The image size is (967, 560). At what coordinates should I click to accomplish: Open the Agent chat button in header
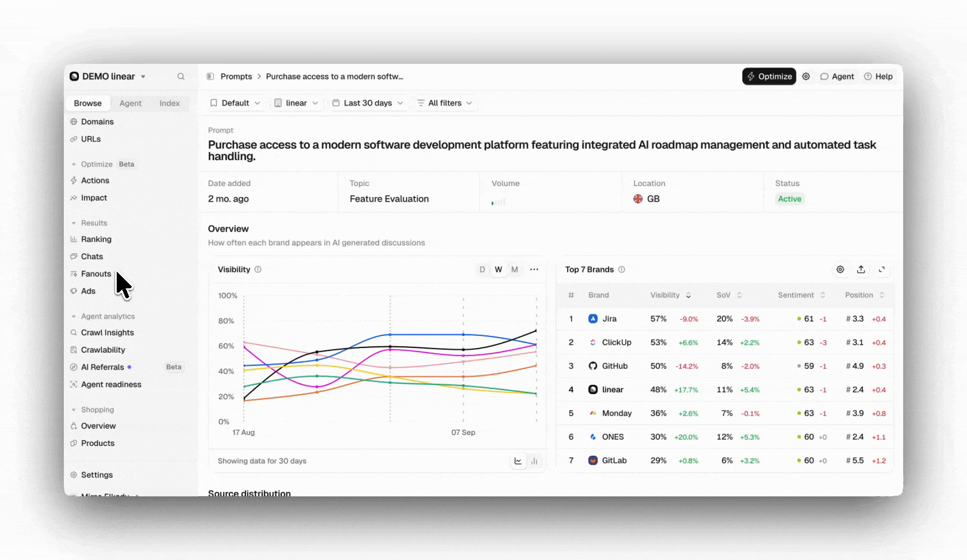[x=837, y=76]
